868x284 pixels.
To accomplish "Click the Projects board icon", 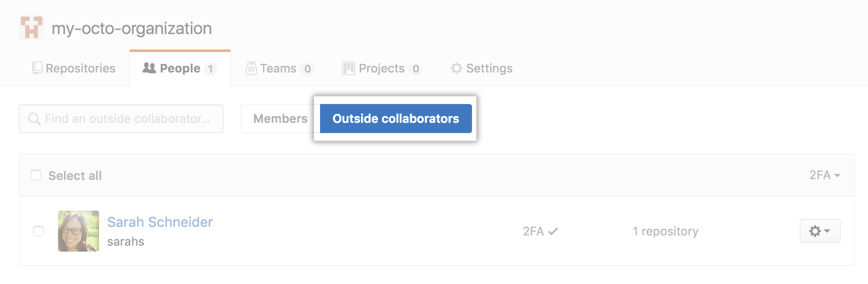I will tap(349, 68).
